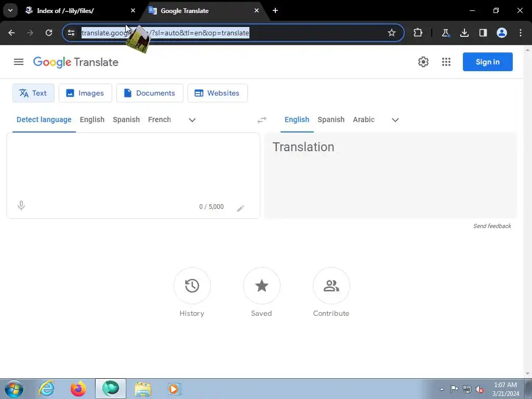Select the Text translation mode
The height and width of the screenshot is (399, 532).
point(33,93)
